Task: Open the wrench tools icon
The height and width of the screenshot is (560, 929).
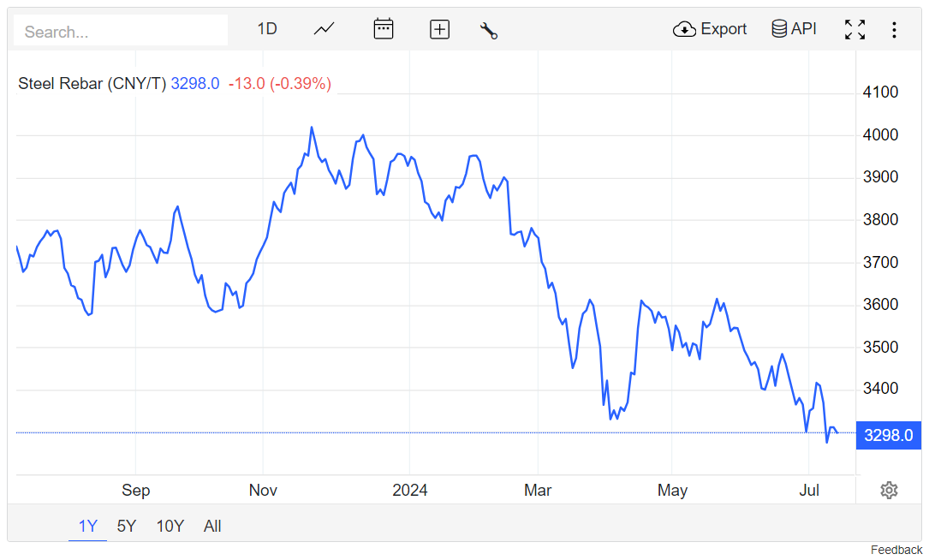Action: (489, 30)
